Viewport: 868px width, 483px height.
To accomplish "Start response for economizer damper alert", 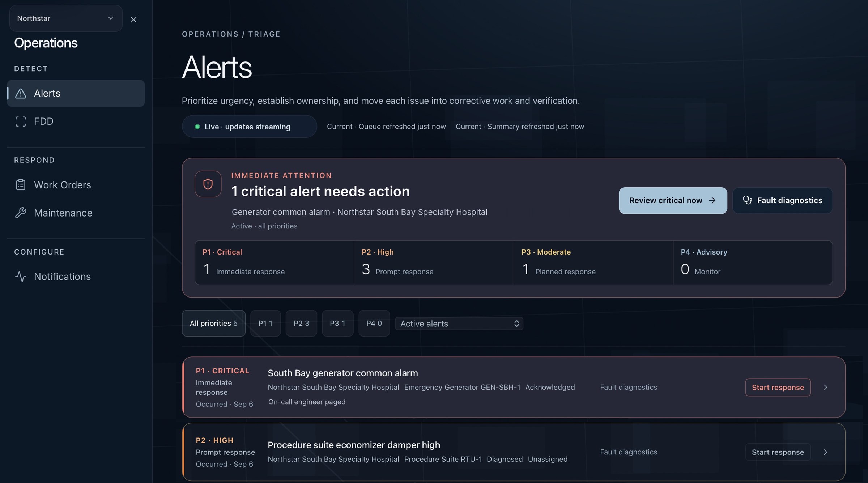I will [778, 452].
